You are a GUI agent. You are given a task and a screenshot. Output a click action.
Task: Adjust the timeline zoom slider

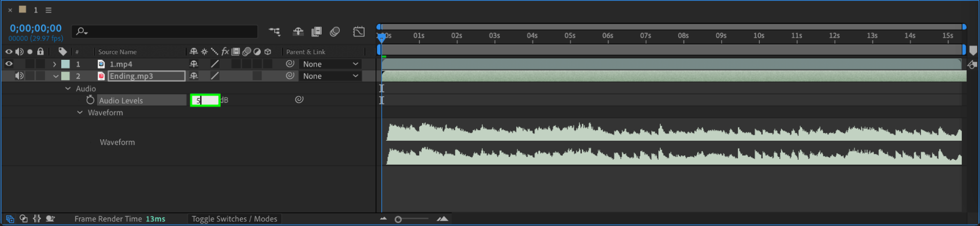398,219
